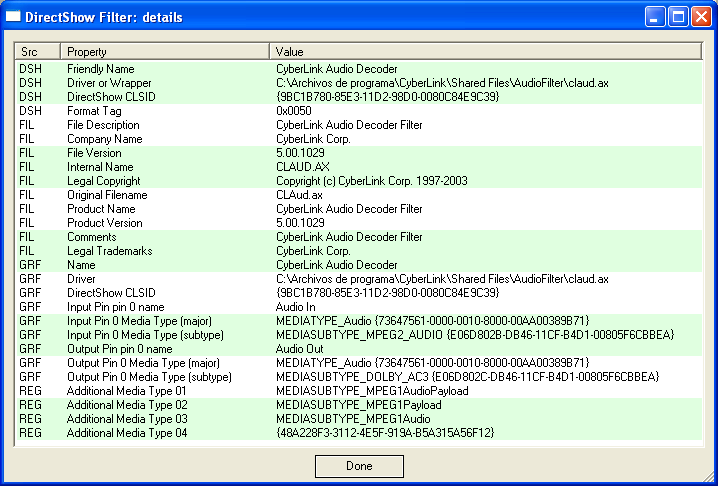Click the window icon in title bar
This screenshot has height=486, width=718.
pos(13,17)
